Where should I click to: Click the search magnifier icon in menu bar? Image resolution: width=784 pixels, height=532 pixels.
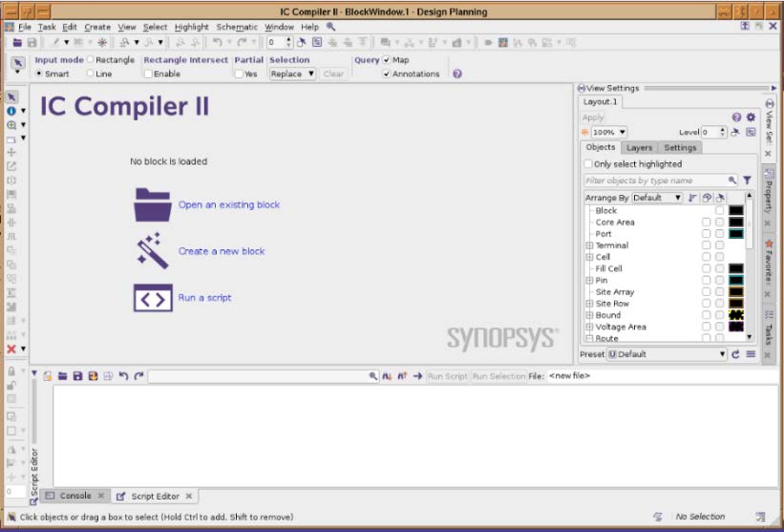[x=330, y=27]
